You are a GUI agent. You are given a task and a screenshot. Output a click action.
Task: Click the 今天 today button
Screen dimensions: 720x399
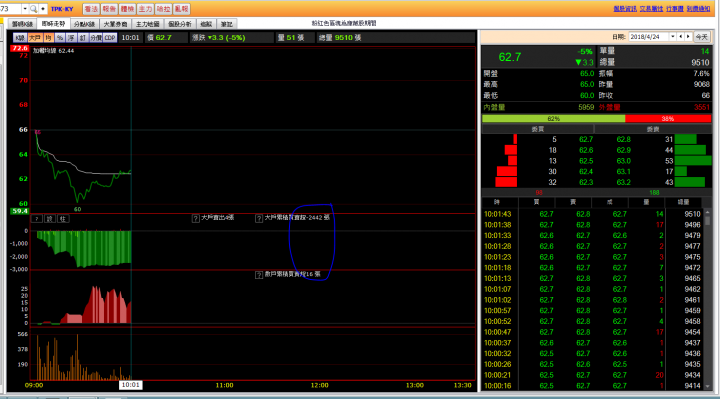701,37
